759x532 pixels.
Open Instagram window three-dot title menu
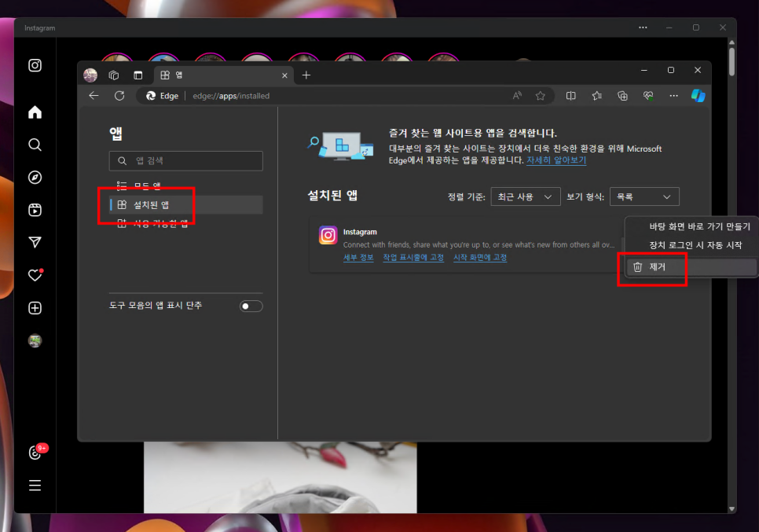(x=643, y=28)
